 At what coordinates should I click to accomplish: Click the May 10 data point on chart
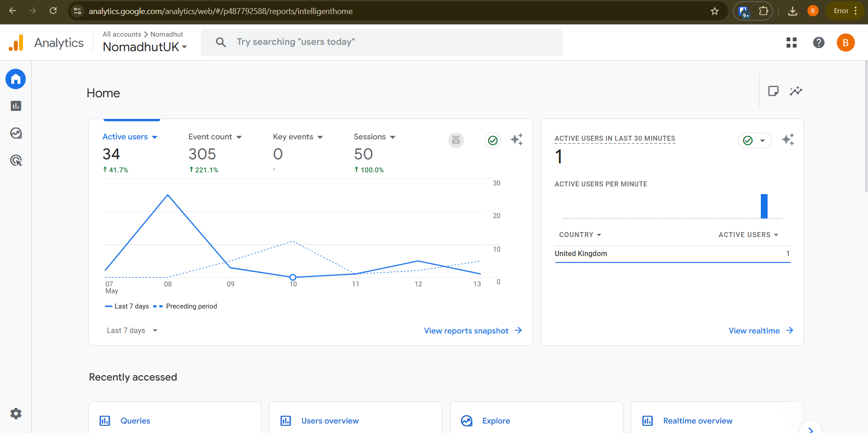[x=293, y=277]
